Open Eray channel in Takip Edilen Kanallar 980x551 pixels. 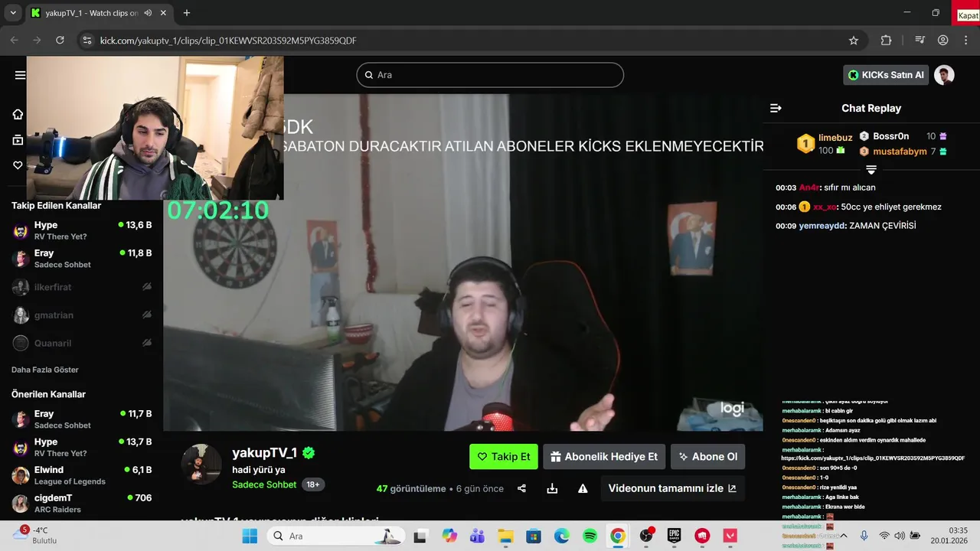point(81,259)
